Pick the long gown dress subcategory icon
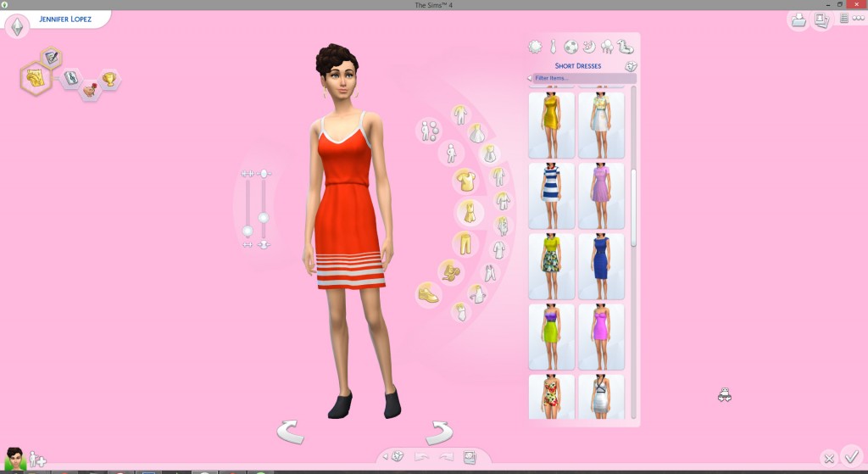This screenshot has height=474, width=868. pyautogui.click(x=476, y=133)
